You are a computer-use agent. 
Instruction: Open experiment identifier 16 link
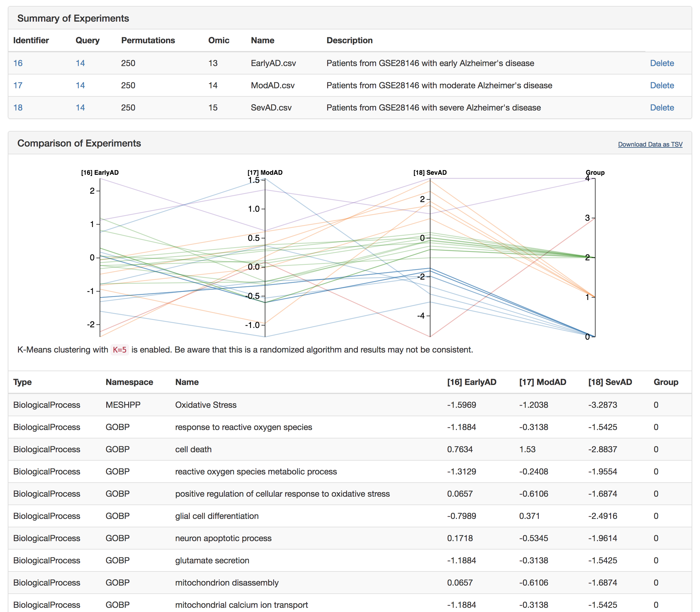pos(18,63)
